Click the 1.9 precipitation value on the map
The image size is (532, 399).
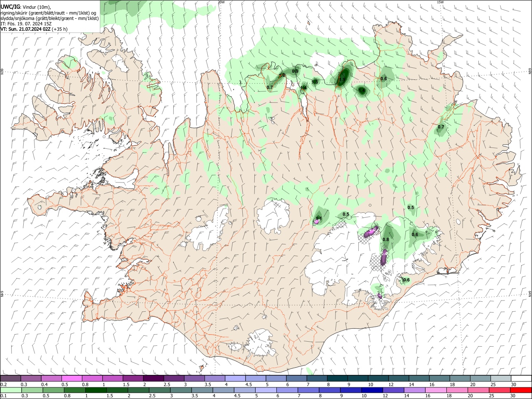pyautogui.click(x=342, y=79)
